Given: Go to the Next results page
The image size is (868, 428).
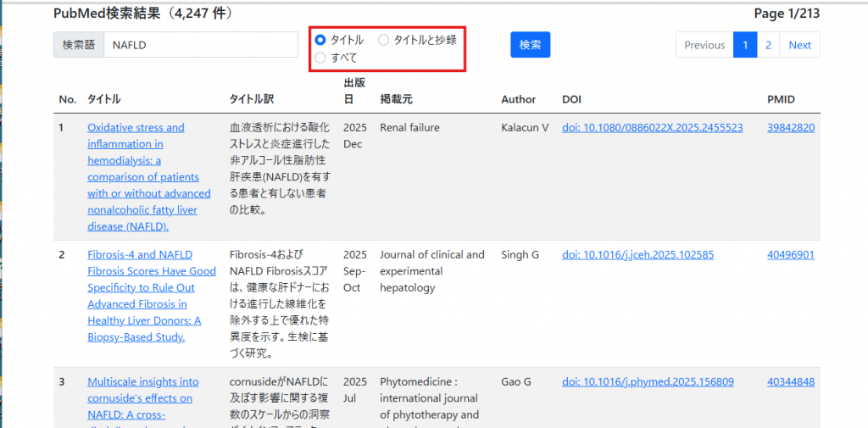Looking at the screenshot, I should [x=799, y=45].
